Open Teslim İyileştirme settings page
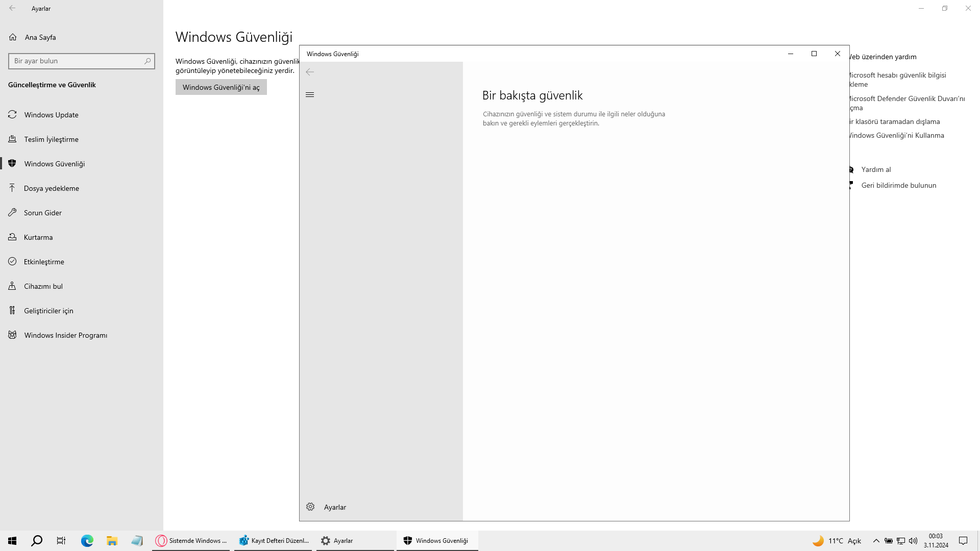The height and width of the screenshot is (551, 980). click(51, 139)
